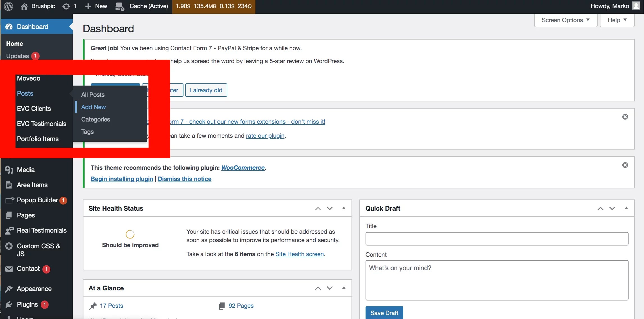The width and height of the screenshot is (644, 319).
Task: Click the Save Draft button
Action: [x=384, y=313]
